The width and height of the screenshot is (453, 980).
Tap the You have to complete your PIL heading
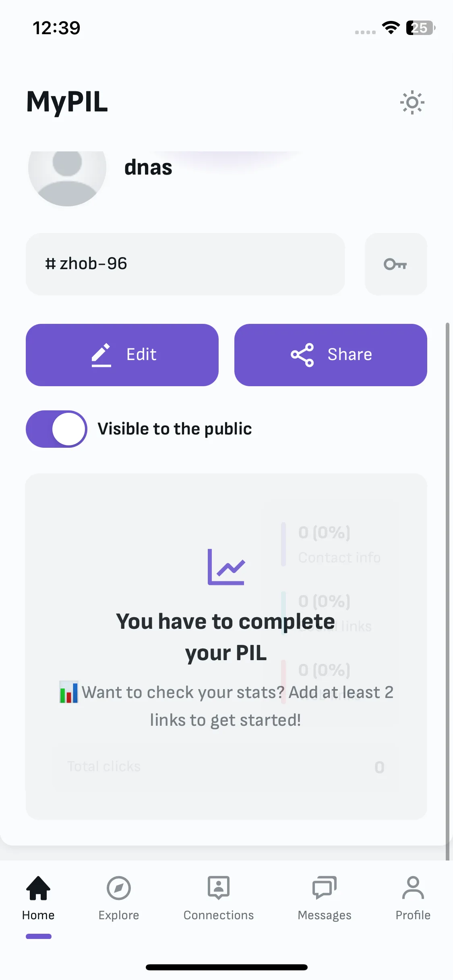pos(225,637)
